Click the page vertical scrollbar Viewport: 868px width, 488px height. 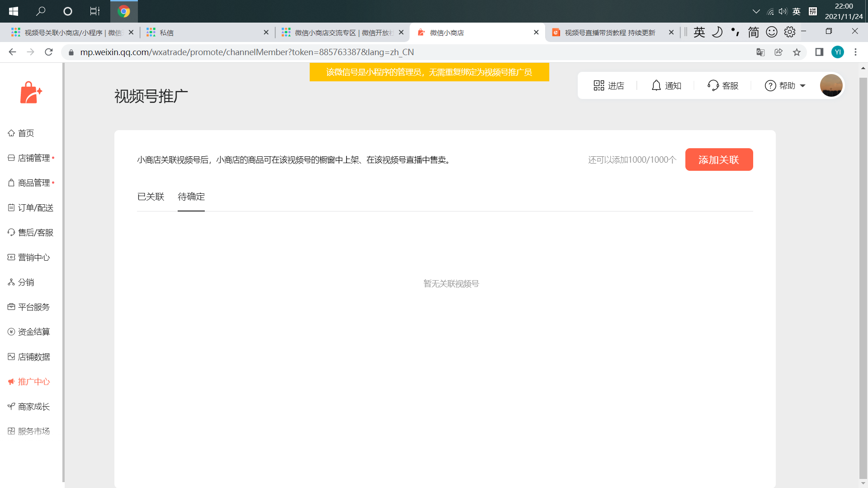pyautogui.click(x=863, y=271)
